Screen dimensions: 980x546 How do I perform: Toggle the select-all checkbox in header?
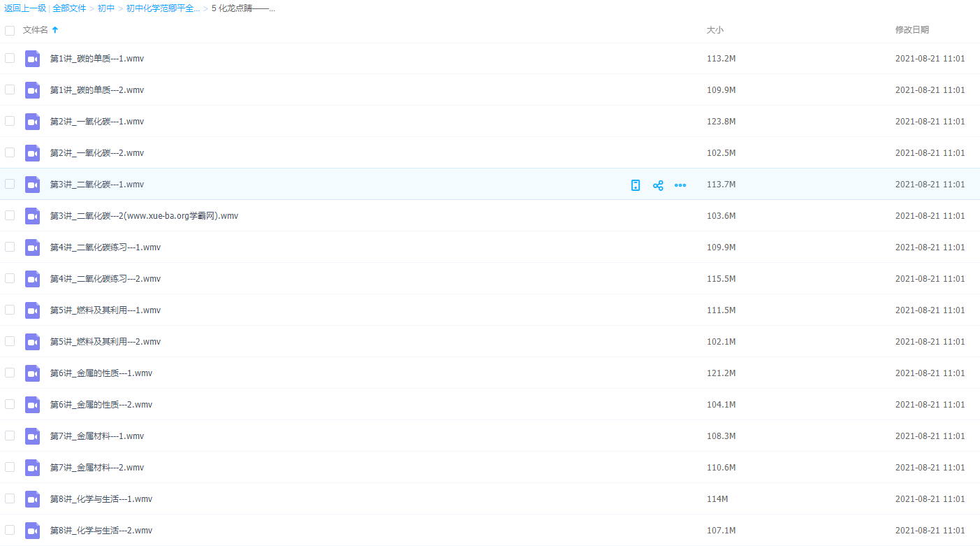[x=10, y=31]
